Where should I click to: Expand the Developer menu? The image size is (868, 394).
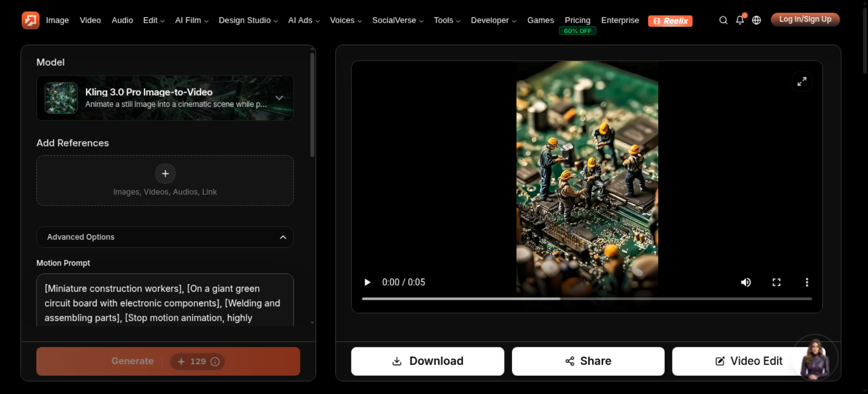pos(493,20)
